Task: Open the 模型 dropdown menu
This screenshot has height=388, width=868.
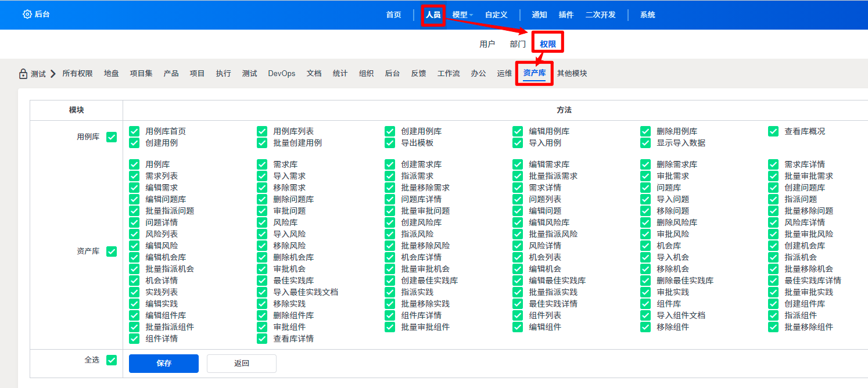Action: (x=462, y=15)
